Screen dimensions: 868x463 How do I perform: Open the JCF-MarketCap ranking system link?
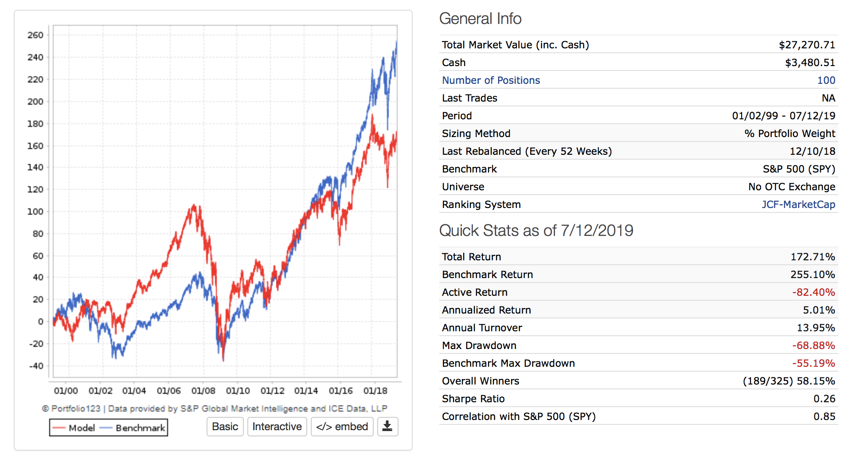click(798, 204)
